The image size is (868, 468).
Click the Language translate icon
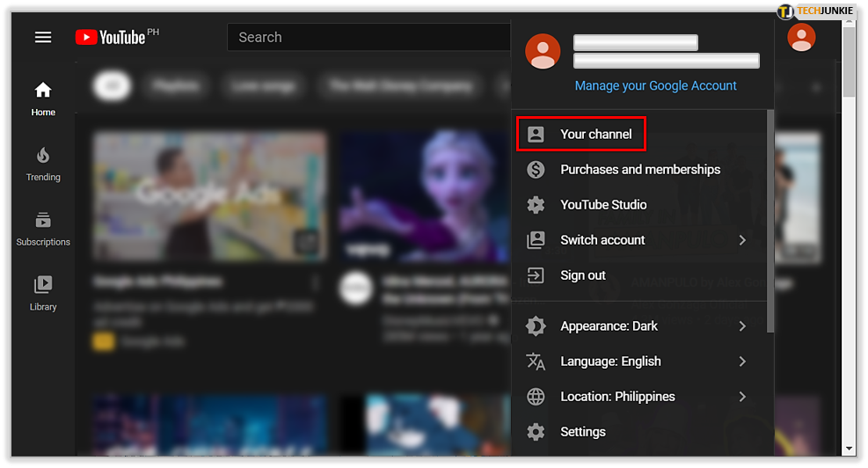point(536,361)
